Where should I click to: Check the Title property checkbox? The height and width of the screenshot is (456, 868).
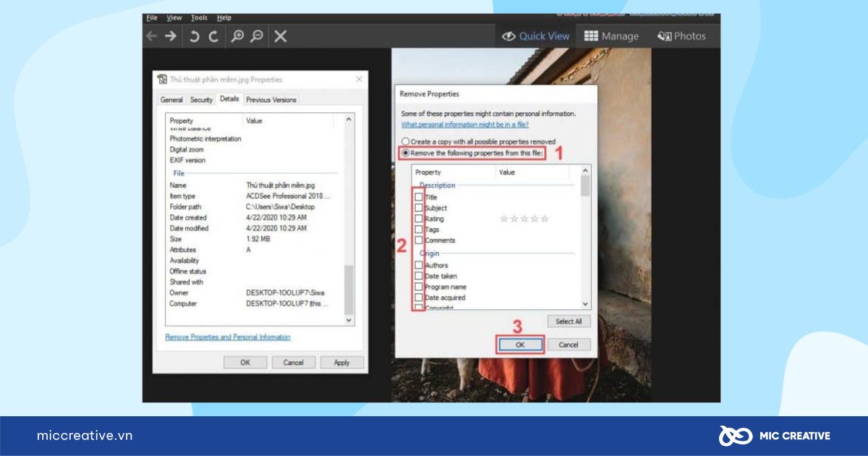pyautogui.click(x=419, y=197)
